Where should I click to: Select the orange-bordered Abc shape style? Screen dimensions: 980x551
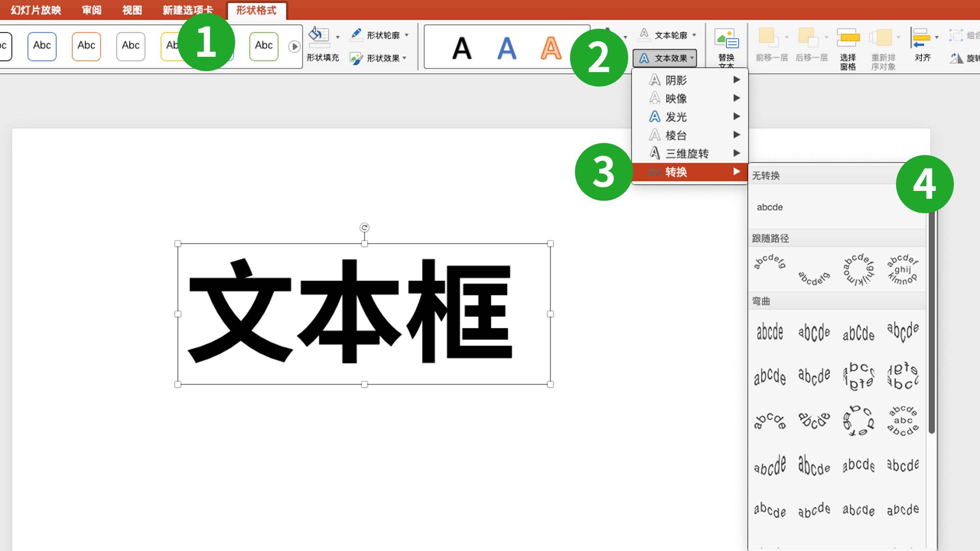tap(86, 46)
